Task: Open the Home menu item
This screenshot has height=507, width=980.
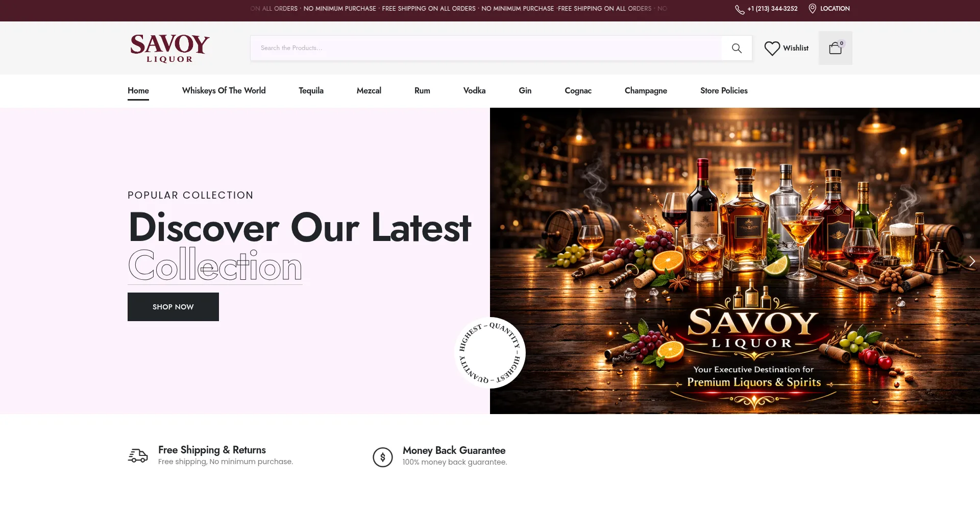Action: (x=138, y=90)
